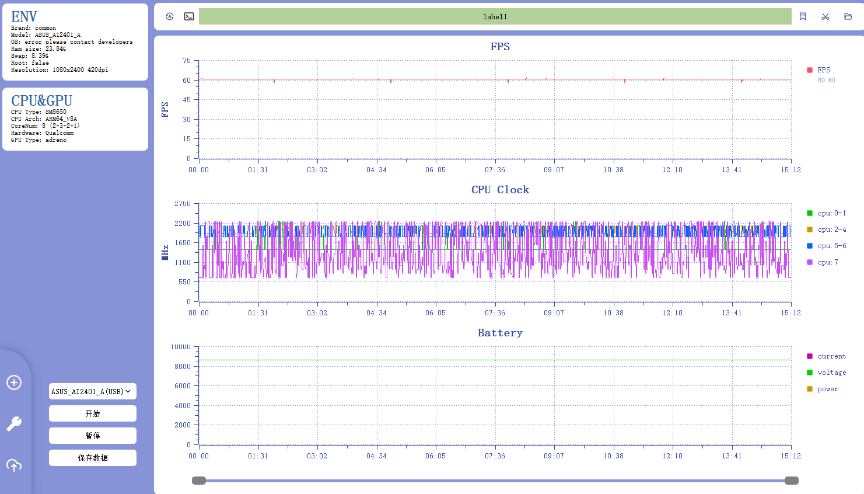
Task: Click the cloud upload icon
Action: (x=14, y=465)
